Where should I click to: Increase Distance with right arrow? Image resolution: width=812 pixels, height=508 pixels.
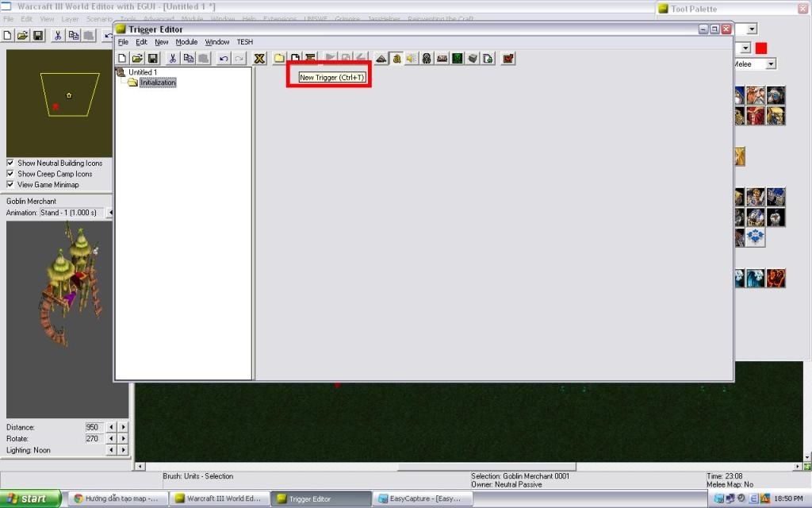(x=123, y=427)
